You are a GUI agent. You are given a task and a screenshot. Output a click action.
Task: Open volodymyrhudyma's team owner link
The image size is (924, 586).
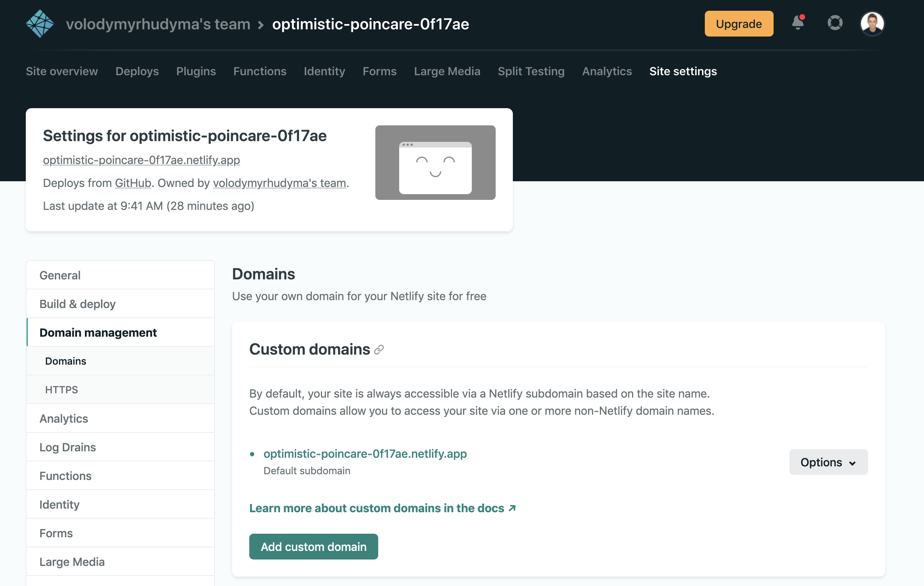coord(279,183)
